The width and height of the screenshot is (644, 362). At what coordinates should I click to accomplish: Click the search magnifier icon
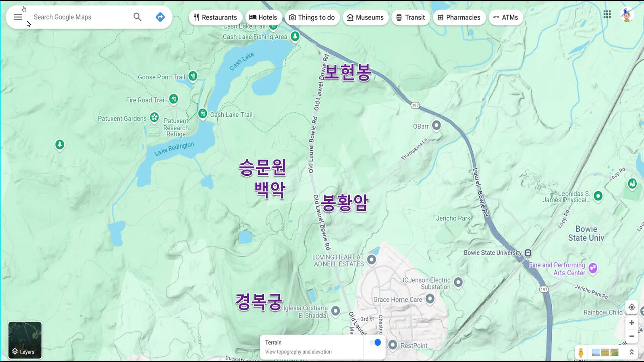[137, 17]
